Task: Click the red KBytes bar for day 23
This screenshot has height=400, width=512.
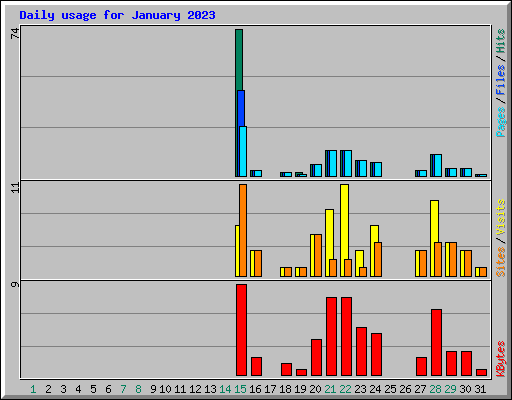Action: click(x=361, y=352)
